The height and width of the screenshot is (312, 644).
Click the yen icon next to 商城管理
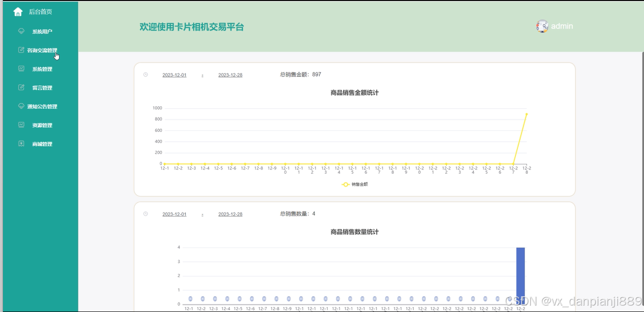tap(21, 143)
